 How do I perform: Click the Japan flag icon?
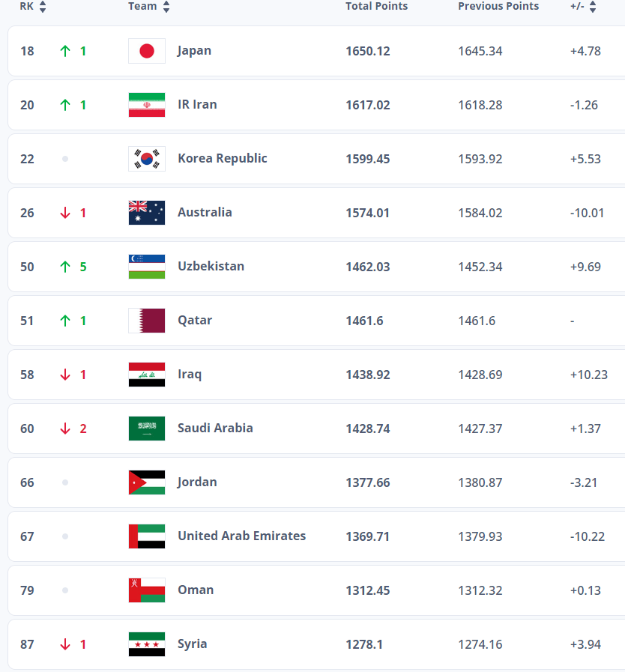tap(147, 51)
